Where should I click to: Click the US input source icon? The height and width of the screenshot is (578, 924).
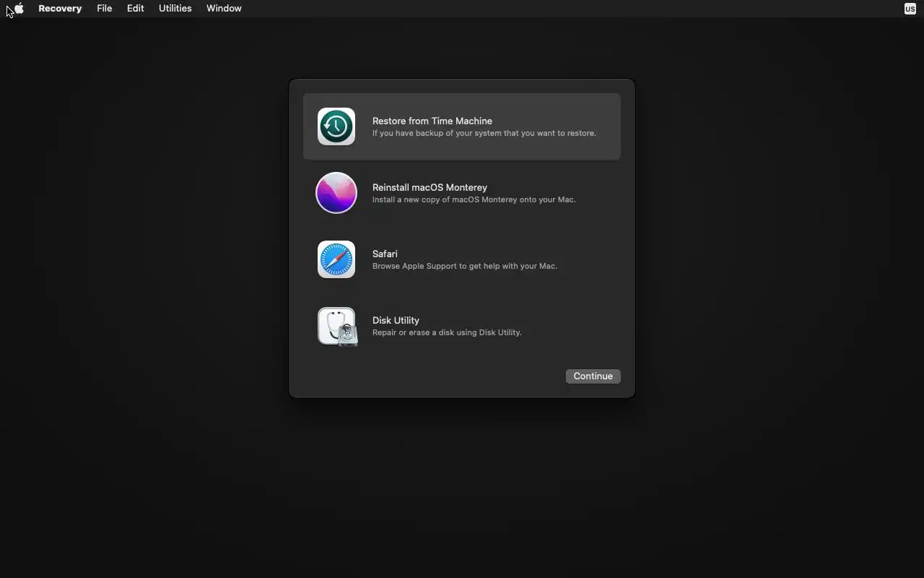pos(910,9)
